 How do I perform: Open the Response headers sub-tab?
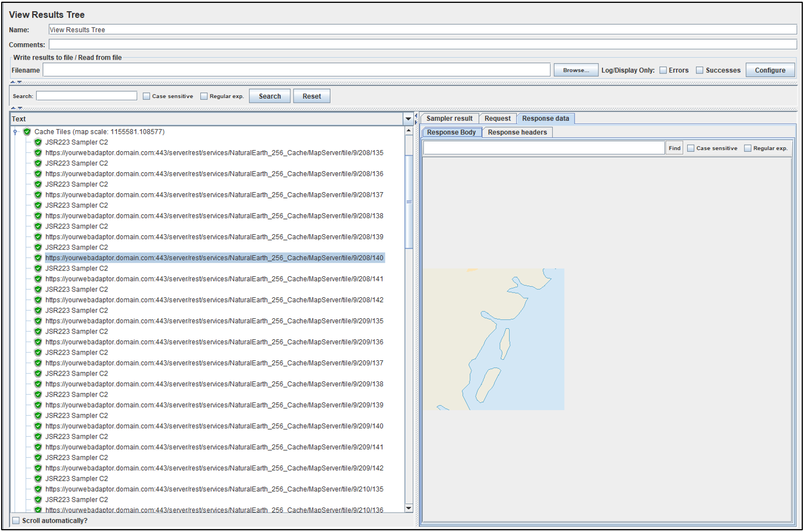(517, 133)
